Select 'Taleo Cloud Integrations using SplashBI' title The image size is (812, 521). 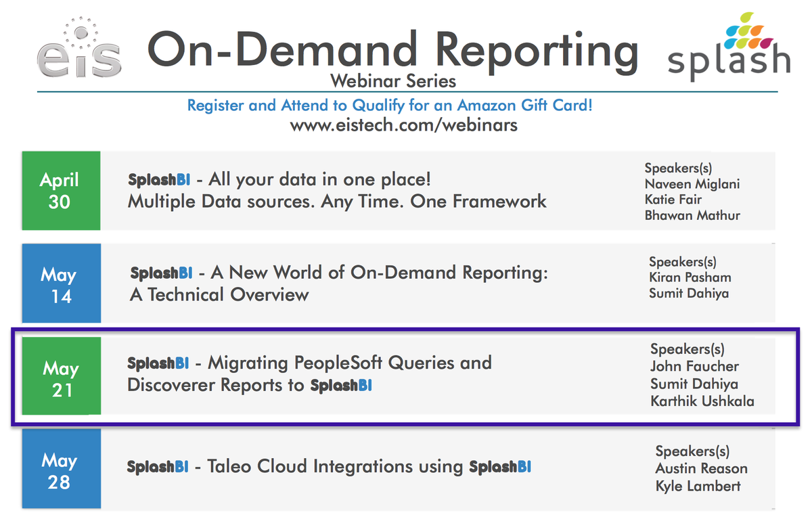click(369, 466)
